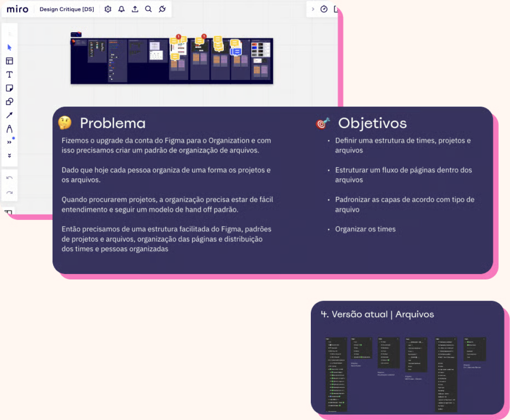Open more tools double-arrow
This screenshot has height=420, width=510.
pos(10,142)
